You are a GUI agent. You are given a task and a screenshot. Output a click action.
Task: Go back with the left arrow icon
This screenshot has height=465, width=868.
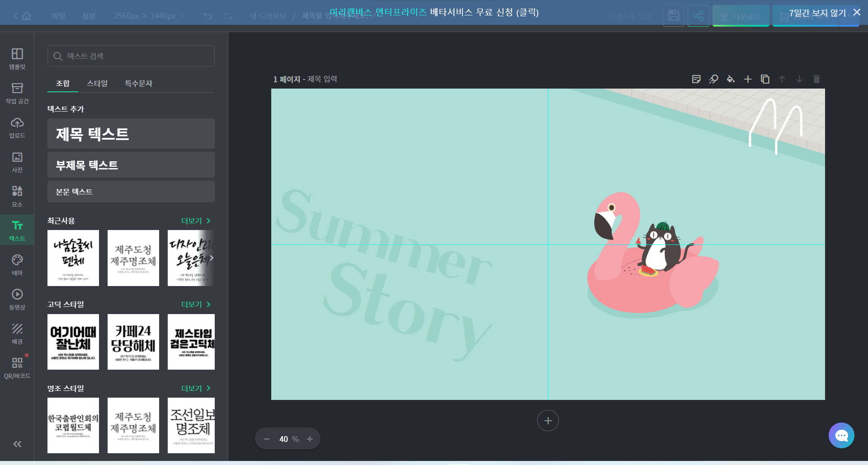[x=15, y=16]
